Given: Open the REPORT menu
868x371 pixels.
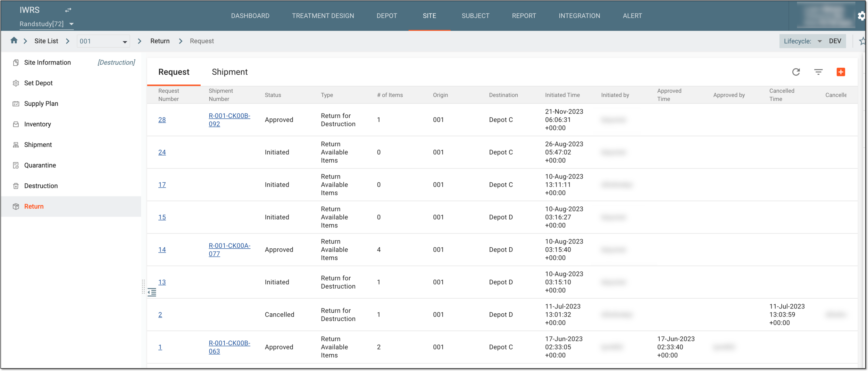Looking at the screenshot, I should coord(524,16).
